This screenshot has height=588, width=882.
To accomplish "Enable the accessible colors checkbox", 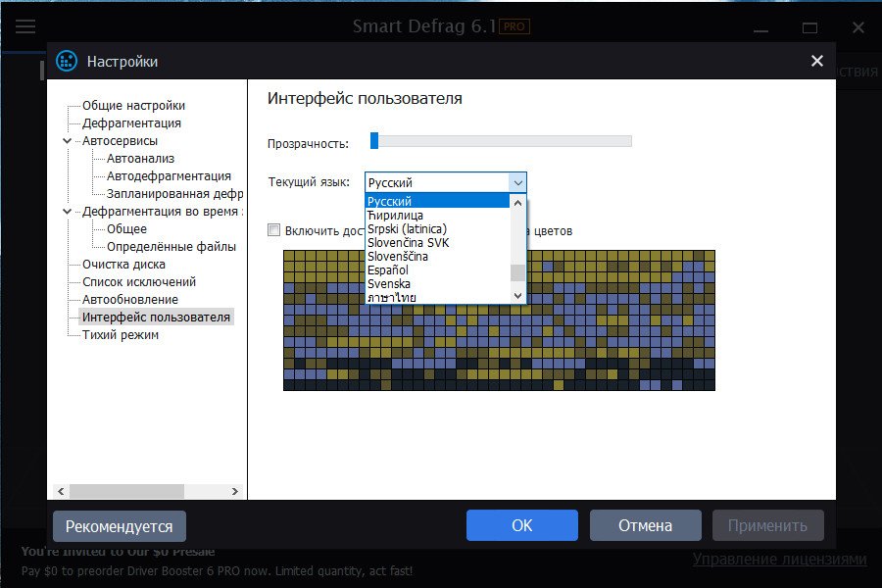I will point(274,230).
